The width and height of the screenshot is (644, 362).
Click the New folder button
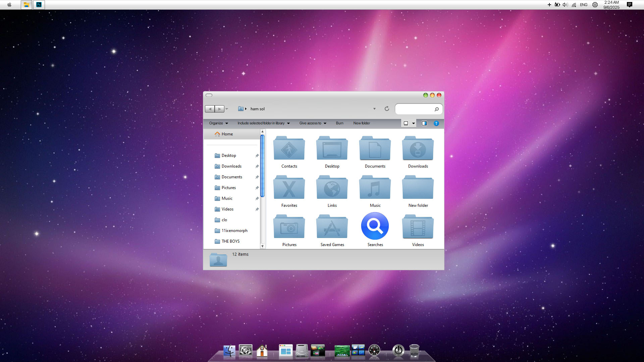pyautogui.click(x=362, y=123)
